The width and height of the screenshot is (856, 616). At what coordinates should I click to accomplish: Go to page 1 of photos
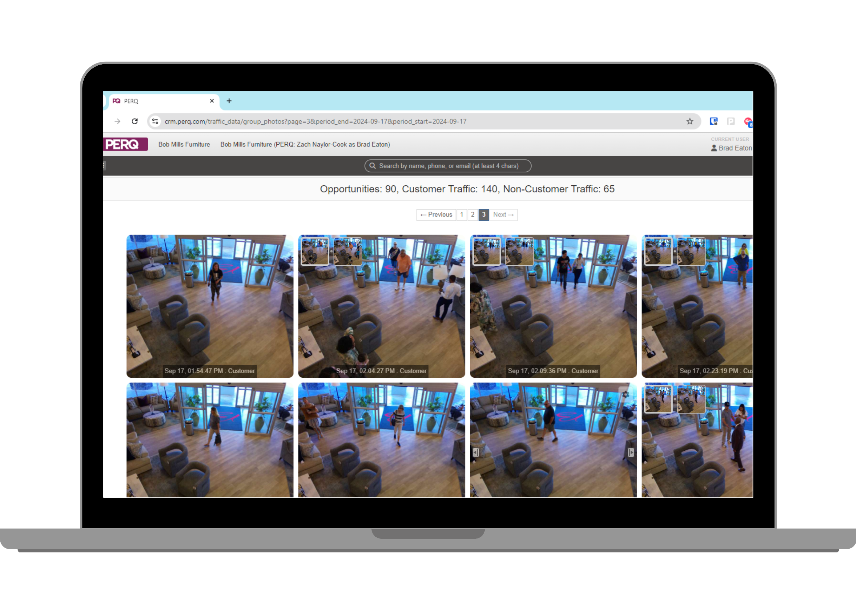click(x=462, y=215)
